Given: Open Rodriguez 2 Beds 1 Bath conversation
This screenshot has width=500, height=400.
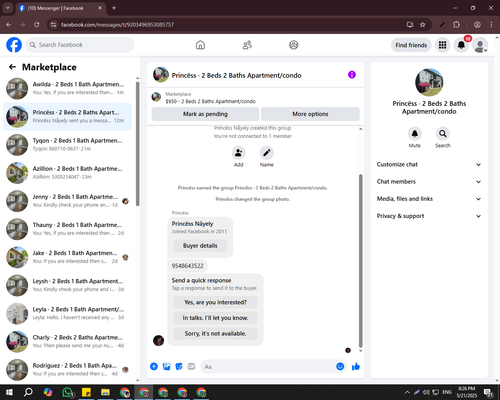Looking at the screenshot, I should click(x=67, y=370).
